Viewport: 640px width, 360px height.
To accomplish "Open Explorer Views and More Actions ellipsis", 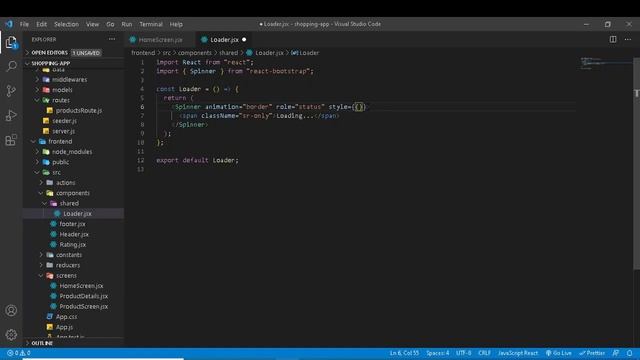I will click(112, 39).
